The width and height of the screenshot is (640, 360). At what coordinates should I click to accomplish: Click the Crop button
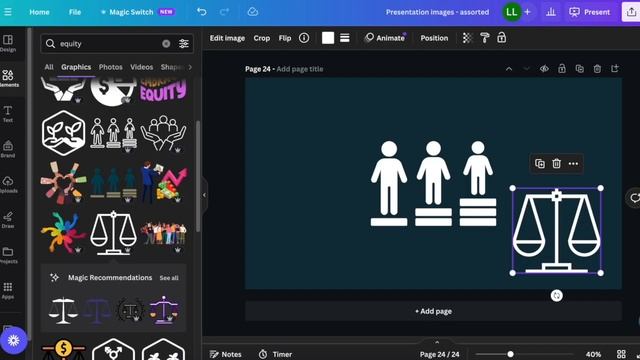pos(262,38)
